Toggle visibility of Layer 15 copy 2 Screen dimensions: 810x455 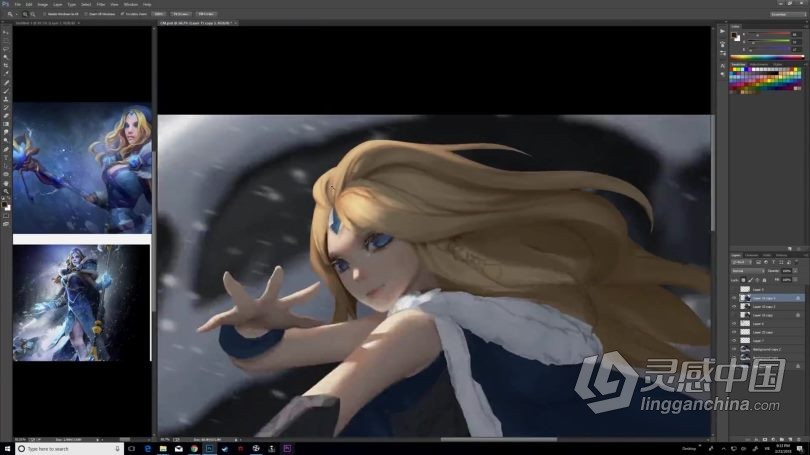tap(734, 306)
